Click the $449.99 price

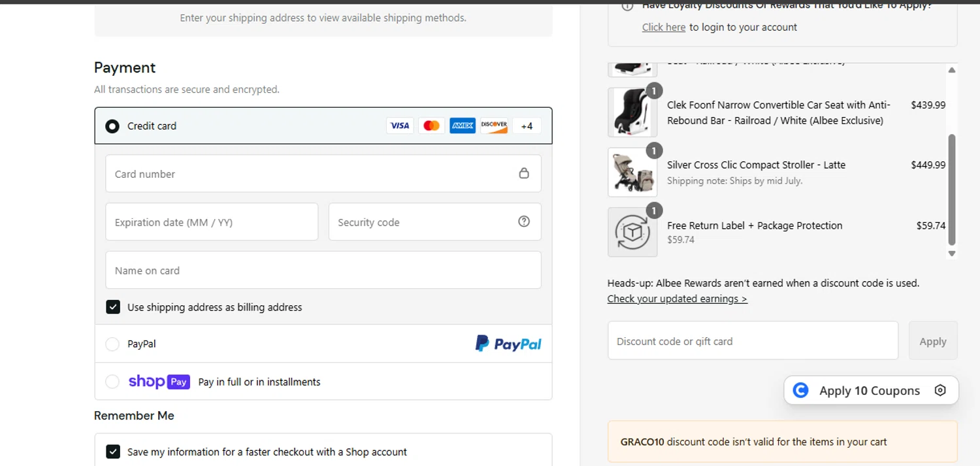[x=928, y=165]
